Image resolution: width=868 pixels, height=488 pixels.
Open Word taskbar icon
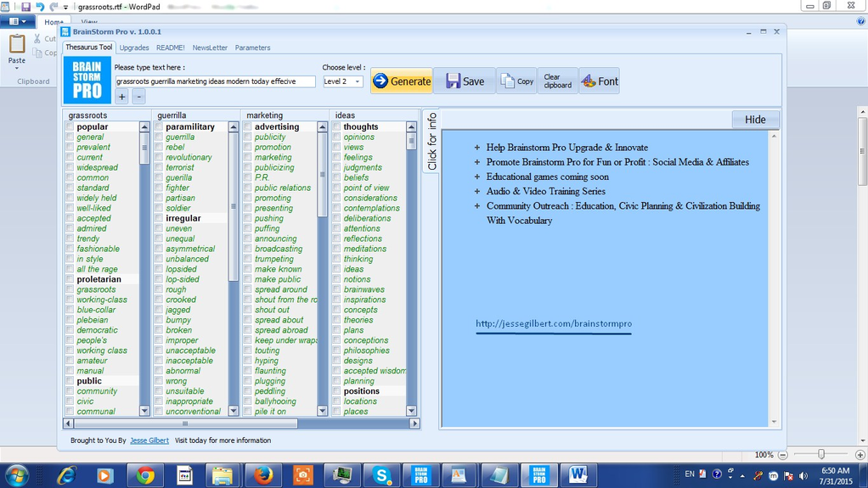(578, 475)
